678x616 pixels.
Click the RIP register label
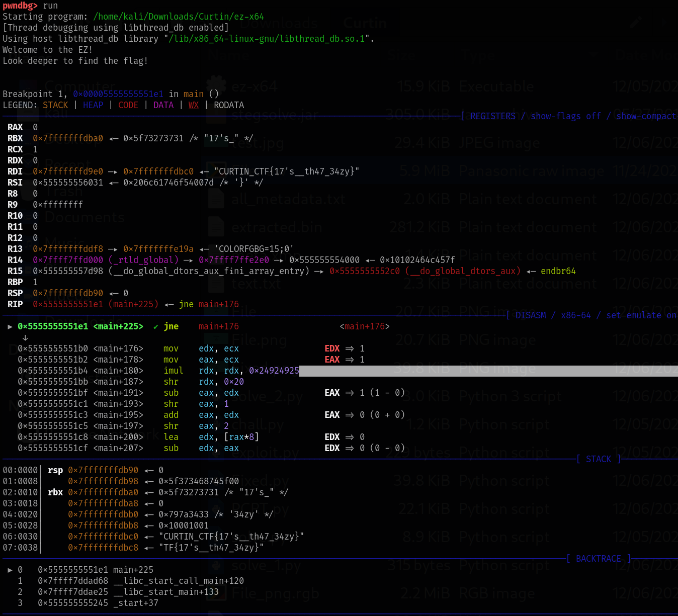[15, 304]
